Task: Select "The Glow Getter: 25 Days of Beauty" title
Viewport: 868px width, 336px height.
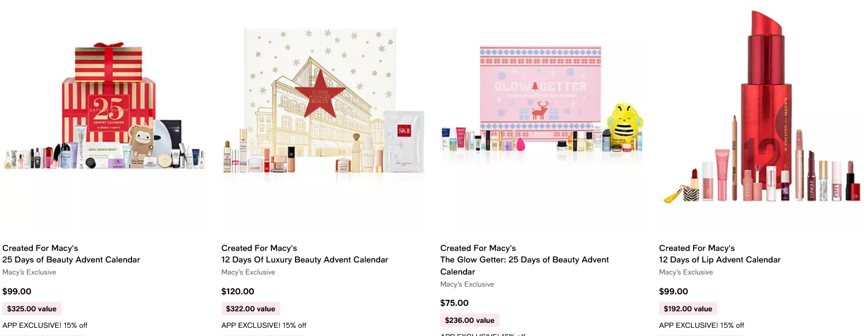Action: point(524,260)
